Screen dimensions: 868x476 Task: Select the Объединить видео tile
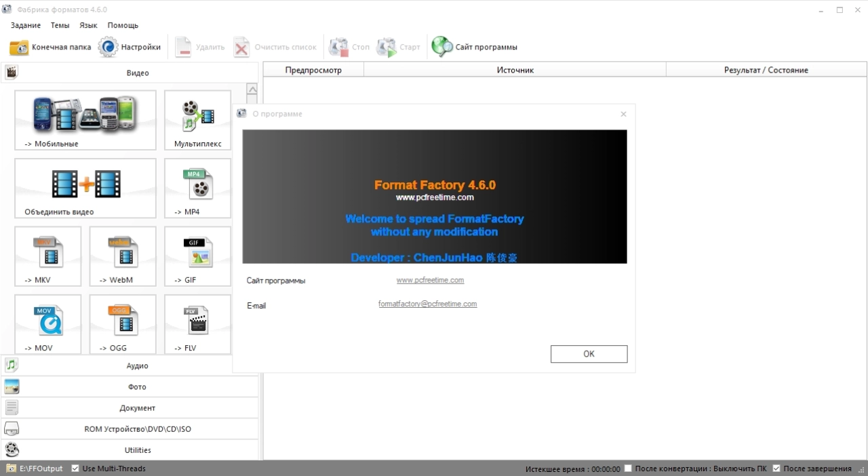(85, 188)
